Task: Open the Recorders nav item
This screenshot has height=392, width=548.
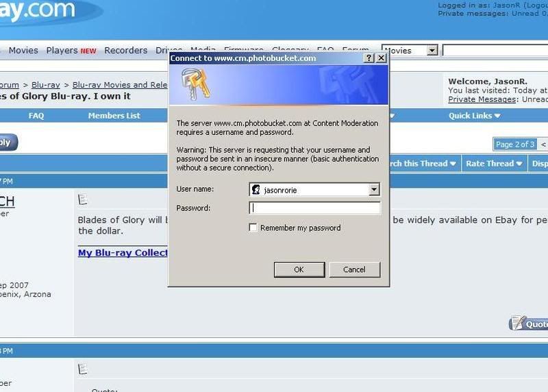Action: pyautogui.click(x=126, y=50)
